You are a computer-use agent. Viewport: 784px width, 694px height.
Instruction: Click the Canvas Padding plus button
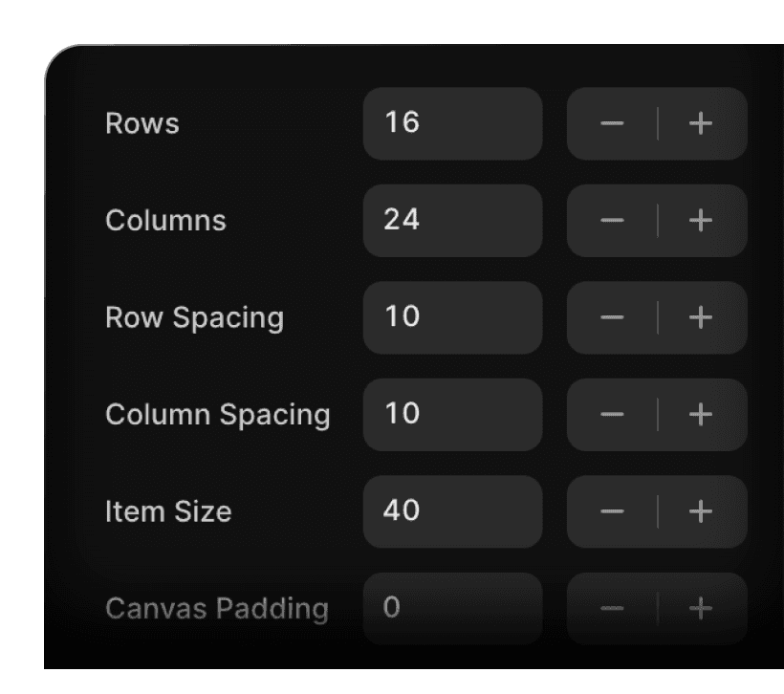700,608
